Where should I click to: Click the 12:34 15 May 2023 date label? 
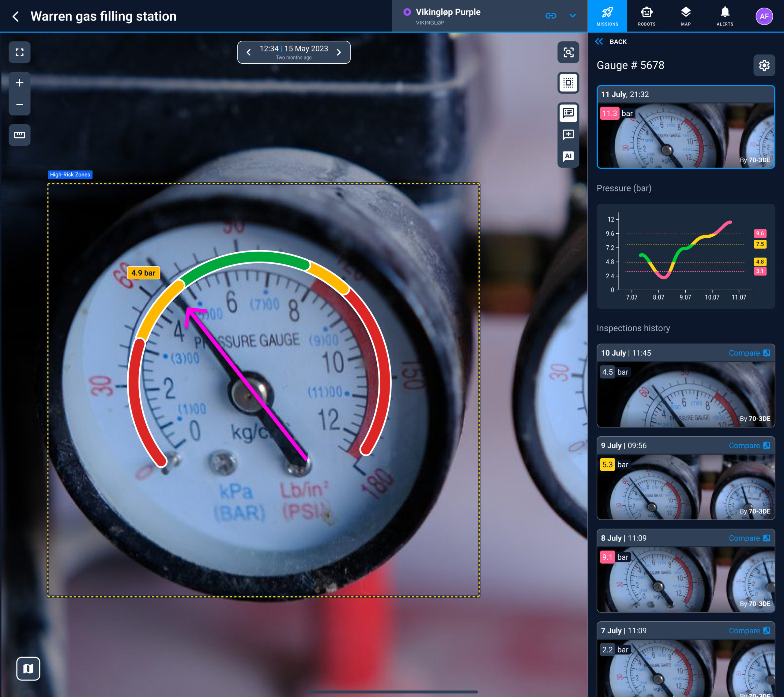[x=294, y=49]
